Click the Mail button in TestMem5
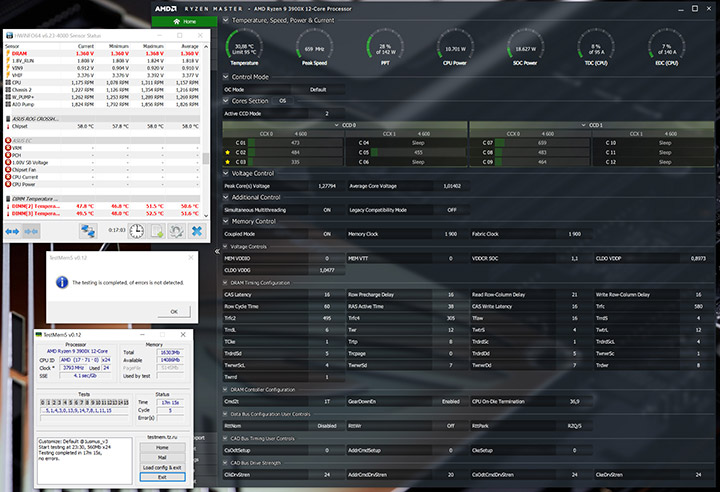Screen dimensions: 720x492 point(163,458)
